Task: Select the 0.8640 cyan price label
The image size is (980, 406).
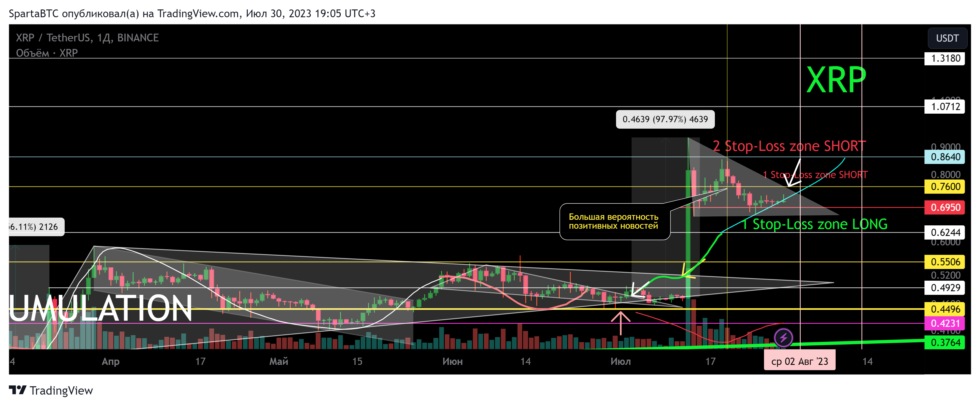Action: [x=945, y=157]
